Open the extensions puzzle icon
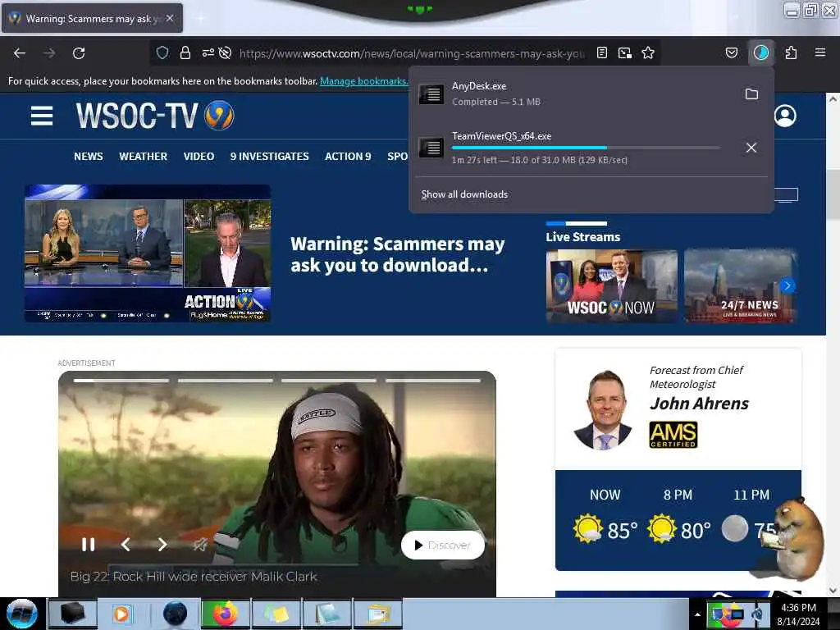840x630 pixels. [791, 52]
